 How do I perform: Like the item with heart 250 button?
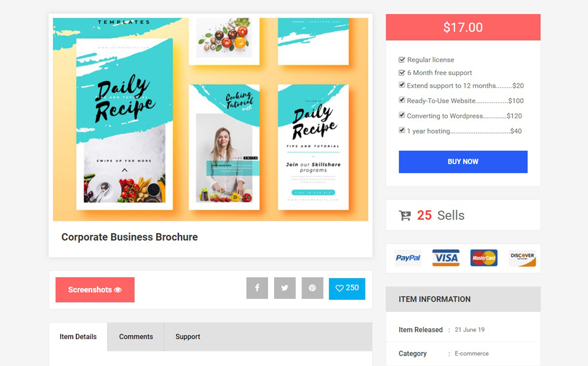point(347,289)
